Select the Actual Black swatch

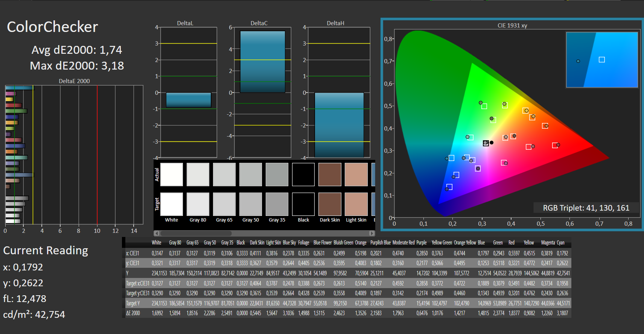point(303,175)
